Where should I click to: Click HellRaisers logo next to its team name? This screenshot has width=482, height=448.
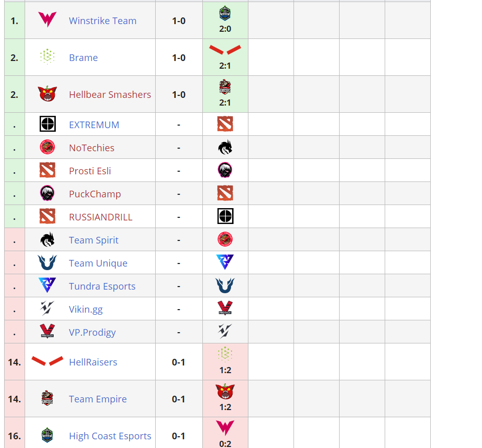tap(47, 361)
